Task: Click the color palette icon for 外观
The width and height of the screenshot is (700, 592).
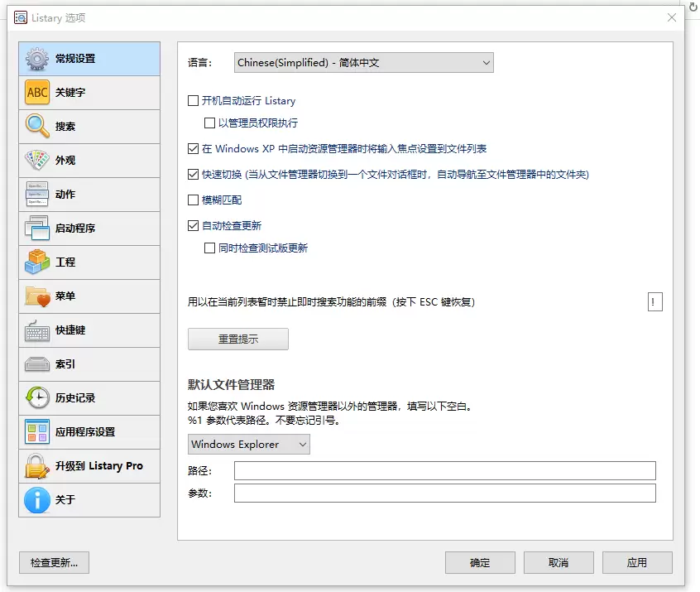Action: pos(37,161)
